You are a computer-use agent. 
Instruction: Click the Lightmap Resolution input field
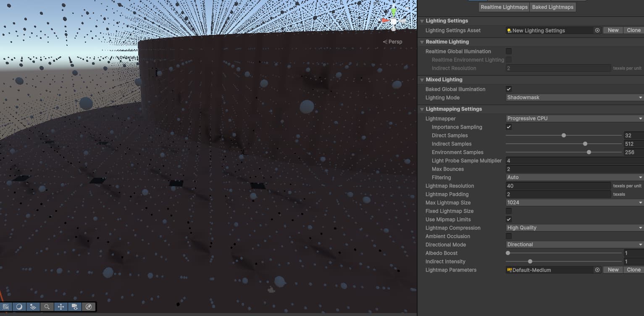click(557, 186)
